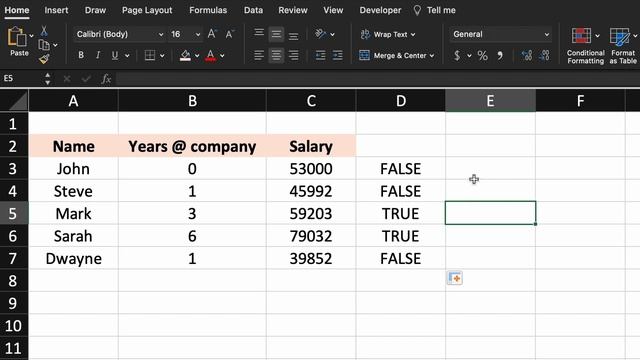Open the Fill Color dropdown arrow
Image resolution: width=640 pixels, height=360 pixels.
tap(197, 55)
